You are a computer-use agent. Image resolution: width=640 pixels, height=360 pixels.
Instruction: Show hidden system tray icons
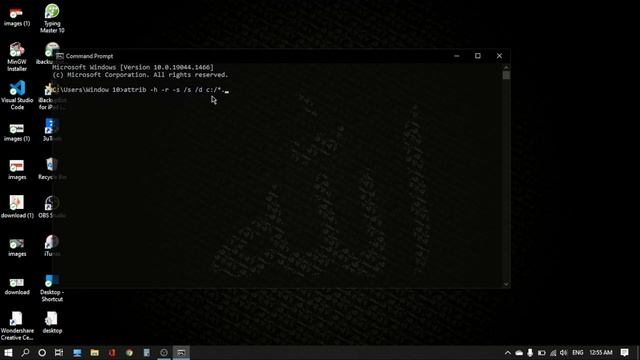pyautogui.click(x=507, y=353)
